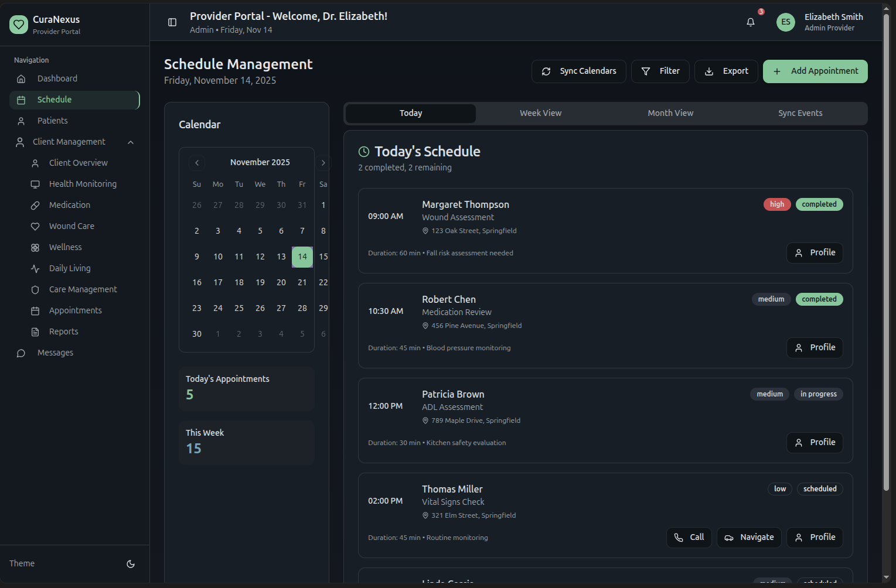Open Dashboard via the home icon
The width and height of the screenshot is (896, 588).
tap(21, 78)
